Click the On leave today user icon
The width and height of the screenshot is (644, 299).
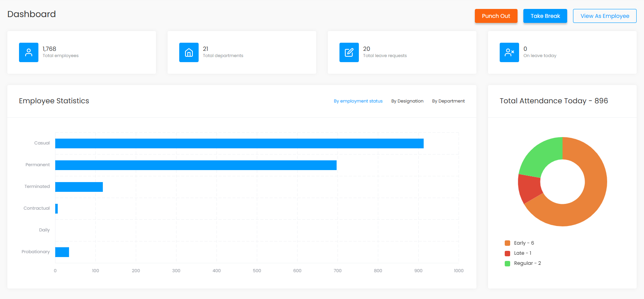tap(509, 52)
